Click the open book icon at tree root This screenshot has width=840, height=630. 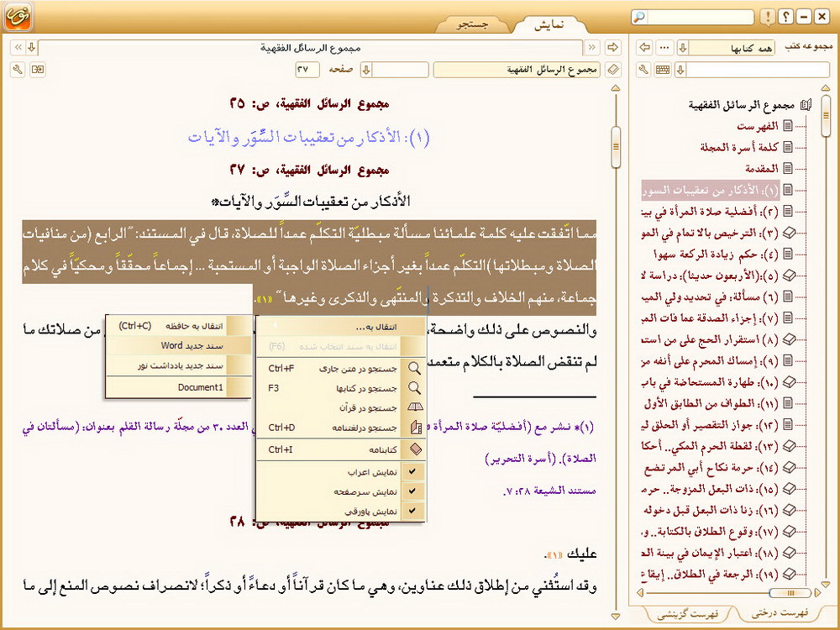(806, 104)
